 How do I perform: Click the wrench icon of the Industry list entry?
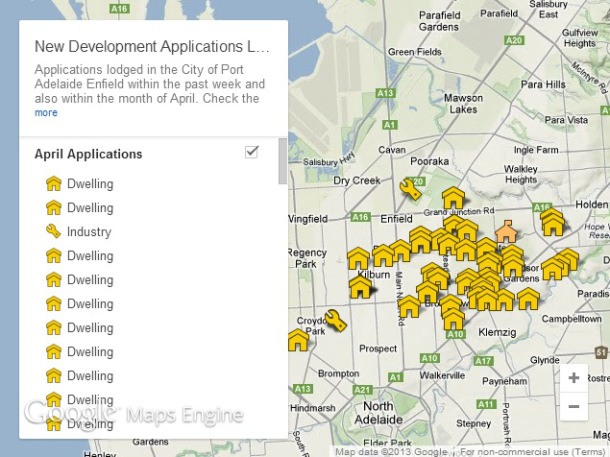click(53, 231)
